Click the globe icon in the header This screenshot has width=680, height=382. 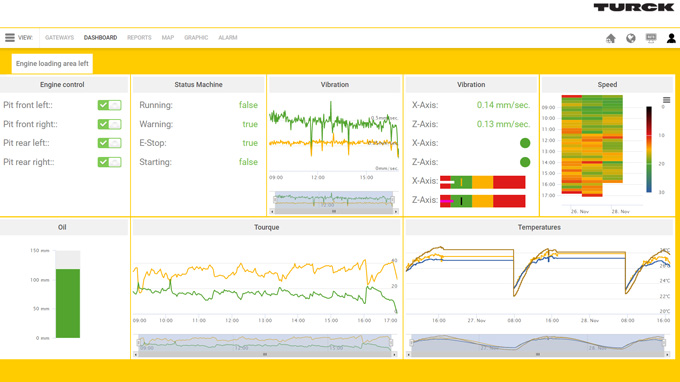[631, 38]
